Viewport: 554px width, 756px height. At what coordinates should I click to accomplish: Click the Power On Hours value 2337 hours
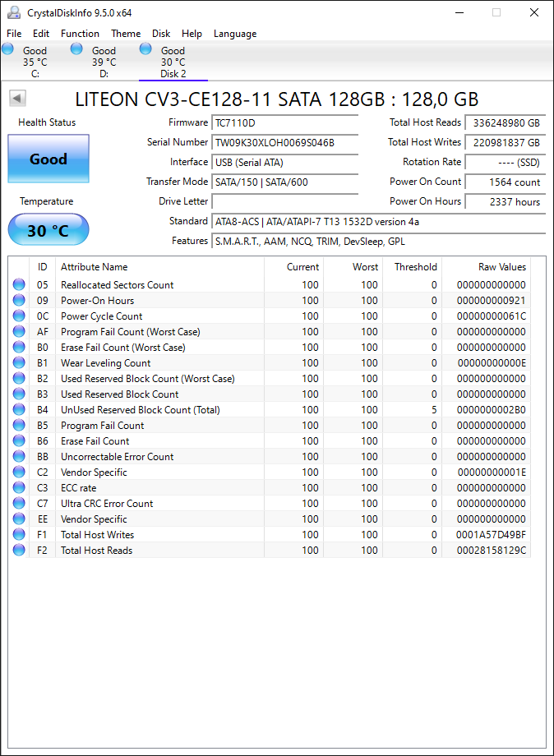coord(506,202)
